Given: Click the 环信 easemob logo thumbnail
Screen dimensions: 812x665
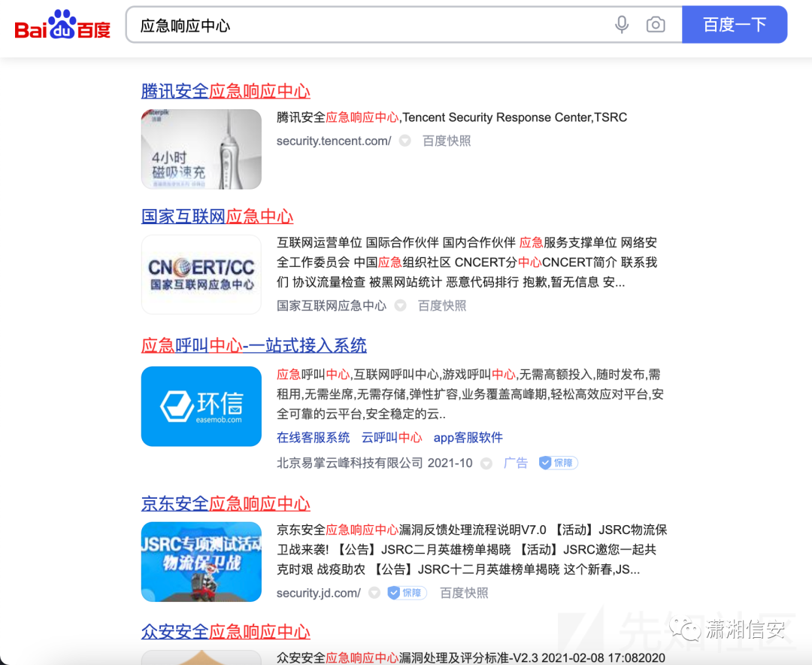Looking at the screenshot, I should point(201,406).
